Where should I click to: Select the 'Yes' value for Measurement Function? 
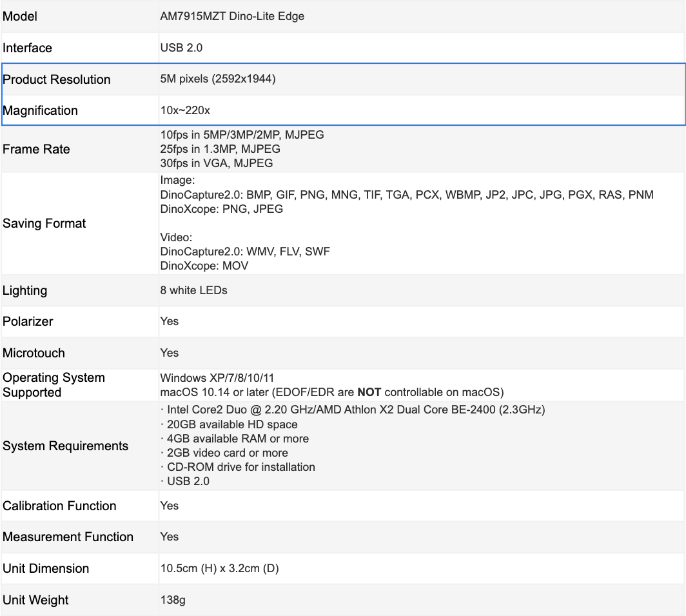pyautogui.click(x=170, y=537)
